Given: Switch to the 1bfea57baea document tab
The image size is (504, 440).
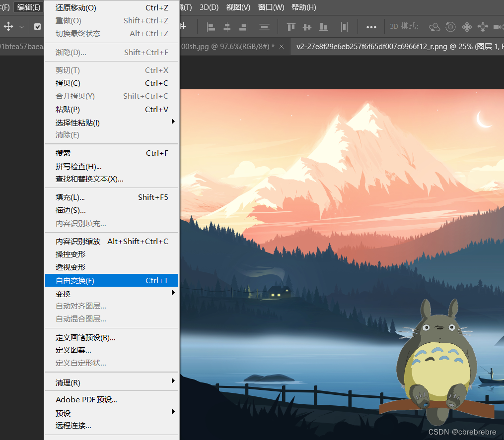Looking at the screenshot, I should pyautogui.click(x=21, y=47).
